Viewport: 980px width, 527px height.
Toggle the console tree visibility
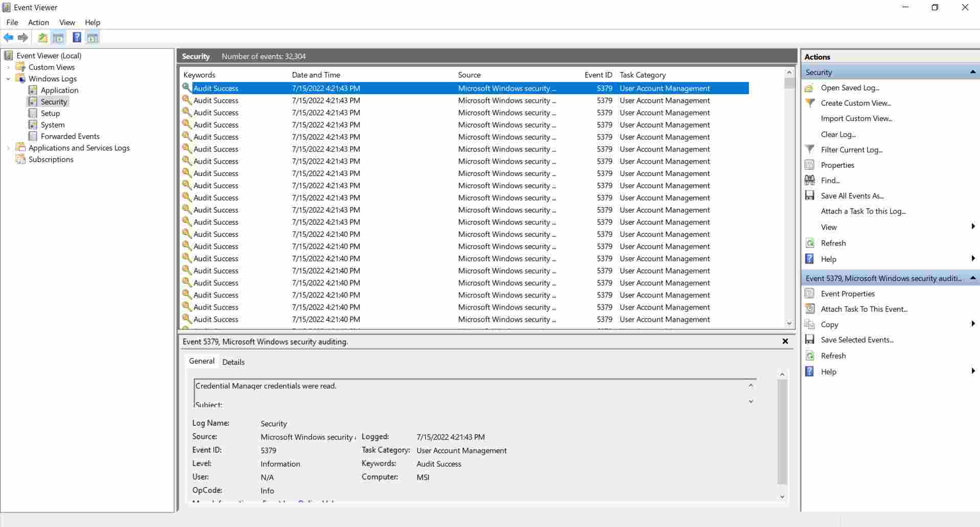click(x=58, y=37)
